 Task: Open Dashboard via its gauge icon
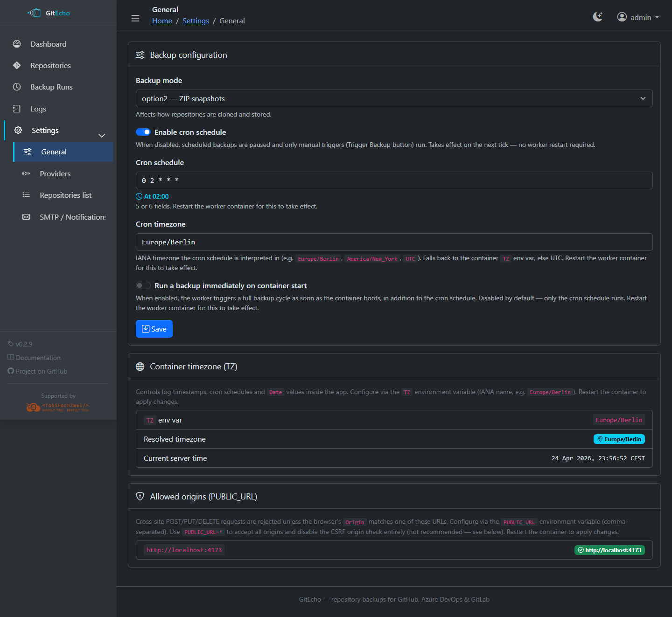pyautogui.click(x=17, y=44)
